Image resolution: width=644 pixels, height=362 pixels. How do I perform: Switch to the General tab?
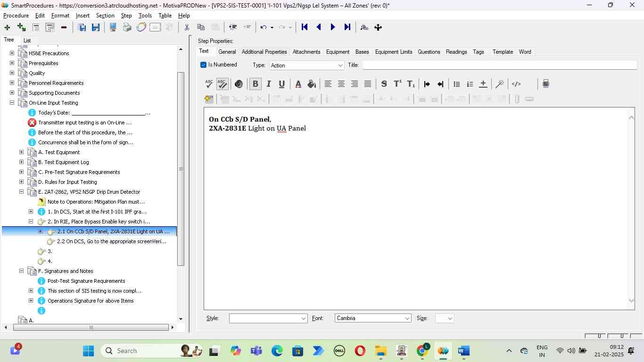click(227, 52)
